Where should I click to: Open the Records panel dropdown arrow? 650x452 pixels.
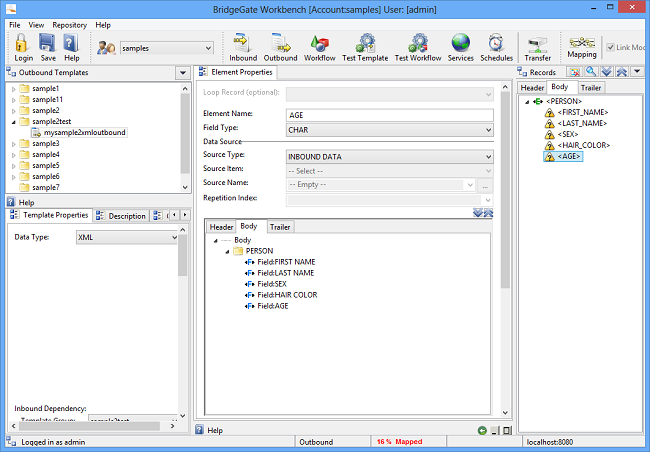point(637,72)
